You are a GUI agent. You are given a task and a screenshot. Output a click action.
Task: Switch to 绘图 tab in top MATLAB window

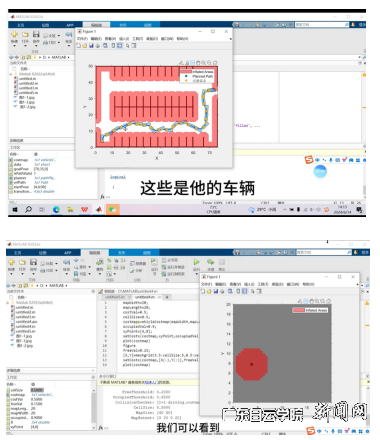[x=45, y=25]
